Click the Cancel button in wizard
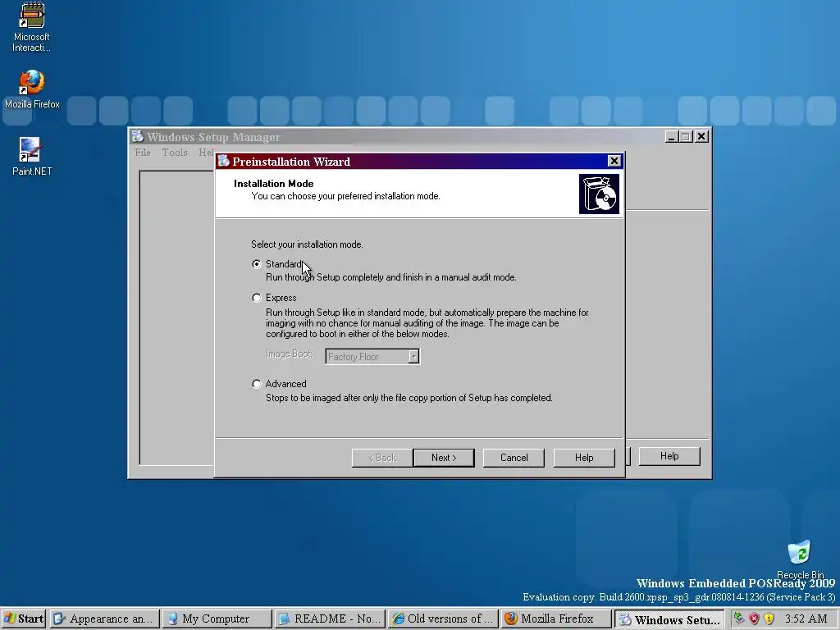840x630 pixels. [x=514, y=458]
